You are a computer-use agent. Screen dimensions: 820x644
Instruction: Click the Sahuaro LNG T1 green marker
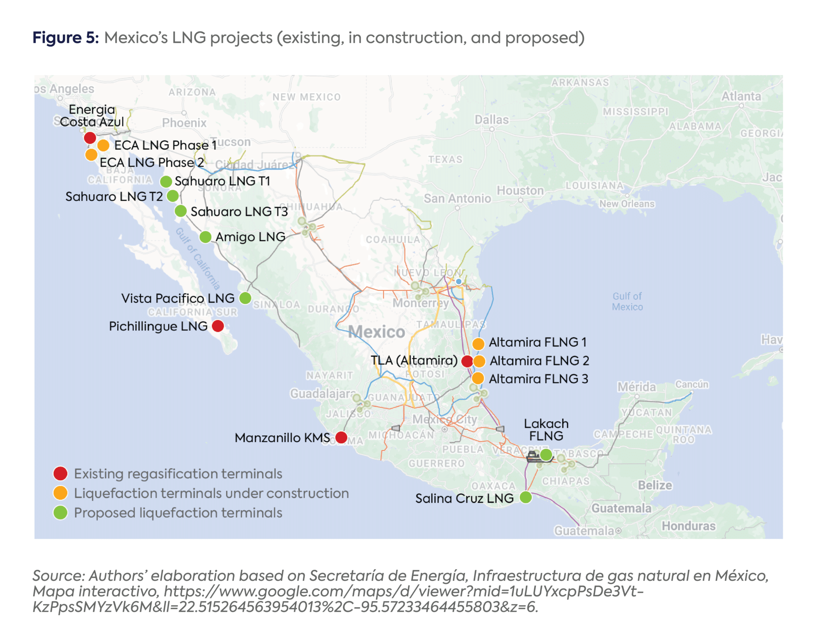(x=167, y=181)
